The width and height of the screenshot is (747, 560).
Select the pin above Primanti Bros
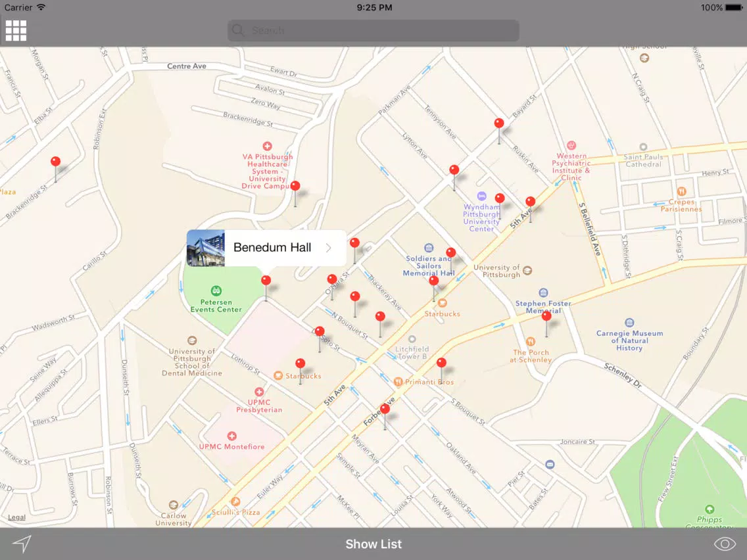pyautogui.click(x=441, y=363)
